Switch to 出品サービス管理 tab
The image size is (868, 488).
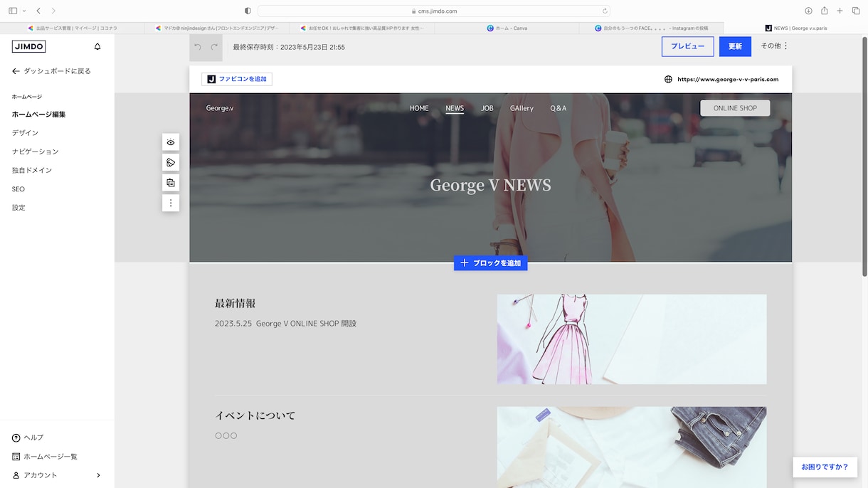coord(72,28)
